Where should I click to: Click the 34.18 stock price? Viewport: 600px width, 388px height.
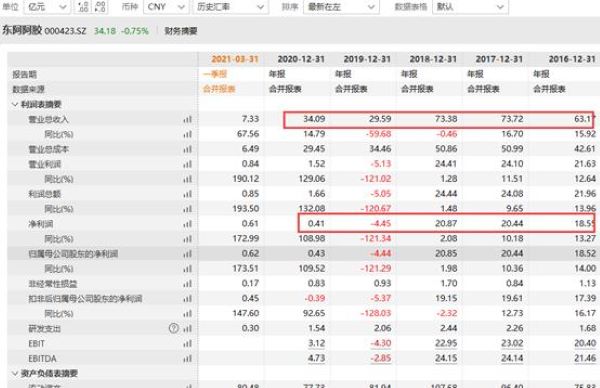point(105,31)
